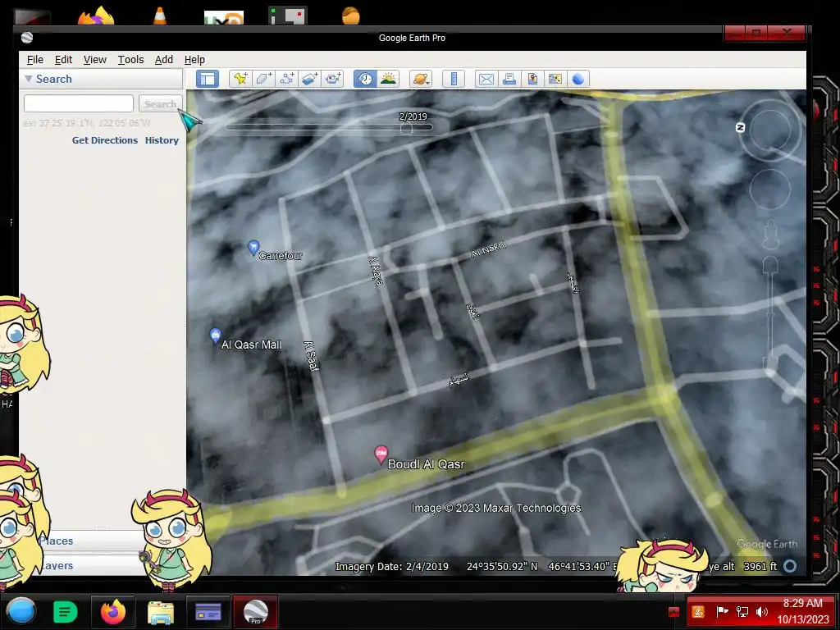Screen dimensions: 840x630
Task: Click the green notes taskbar icon
Action: [66, 612]
